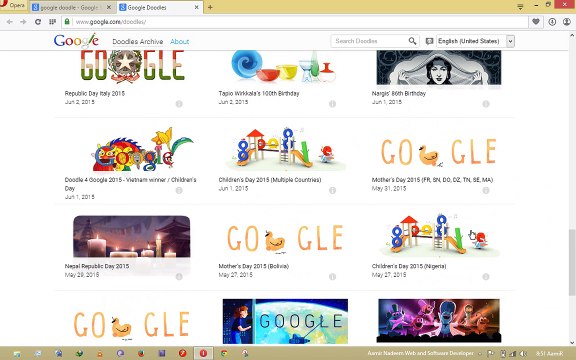
Task: Open bottom-row orange duck GO GLE doodle
Action: [132, 325]
